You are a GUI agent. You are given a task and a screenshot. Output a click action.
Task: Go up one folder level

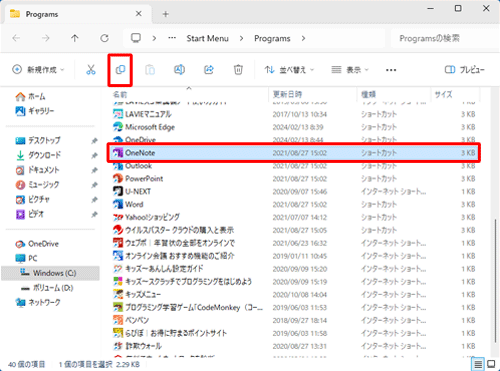pos(75,38)
